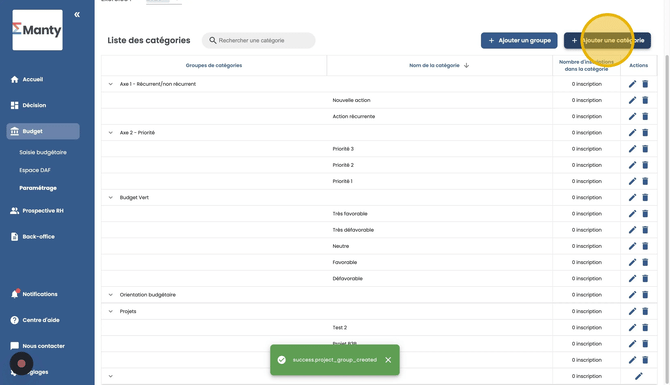Click the Nouvelle action row name

[x=351, y=100]
